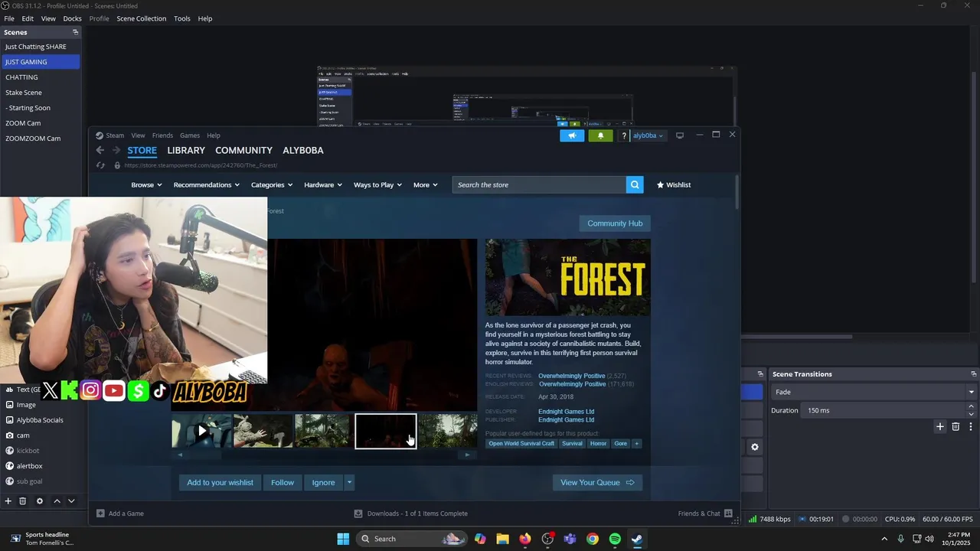Open the OBS Docks menu
The image size is (980, 551).
[72, 18]
